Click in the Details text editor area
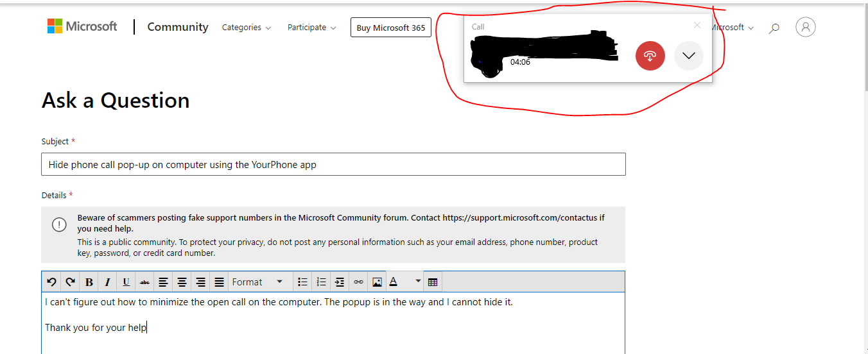 coord(333,323)
